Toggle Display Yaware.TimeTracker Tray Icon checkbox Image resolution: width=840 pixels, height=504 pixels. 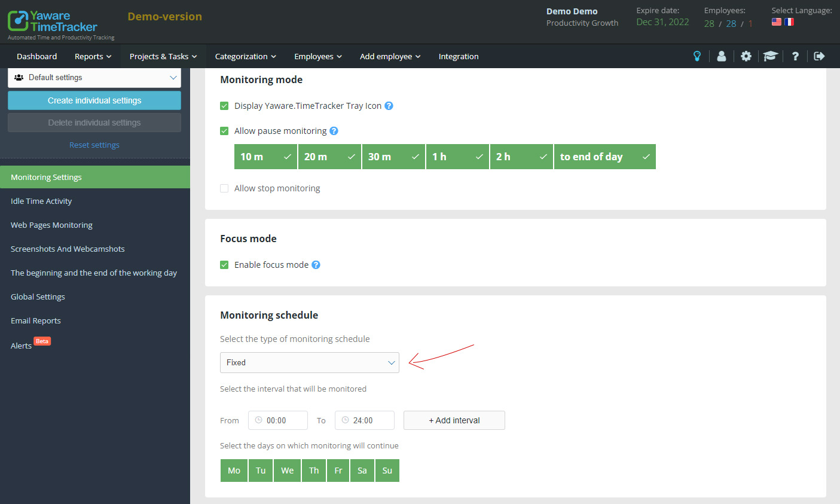coord(224,106)
